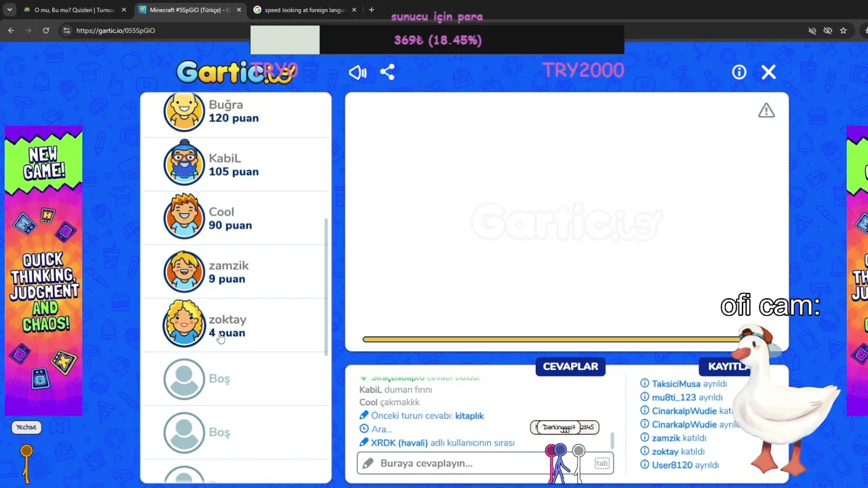Switch to 'speed looking at foreign language' tab
The height and width of the screenshot is (488, 868).
tap(304, 10)
